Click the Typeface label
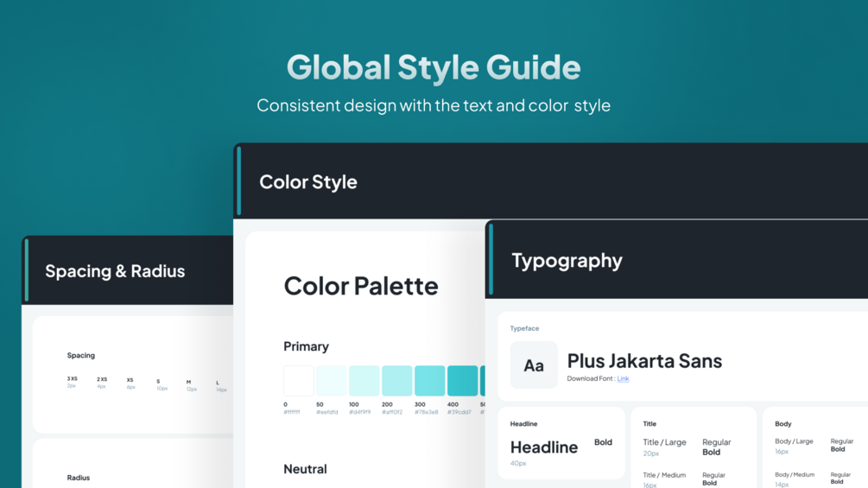 pos(524,328)
